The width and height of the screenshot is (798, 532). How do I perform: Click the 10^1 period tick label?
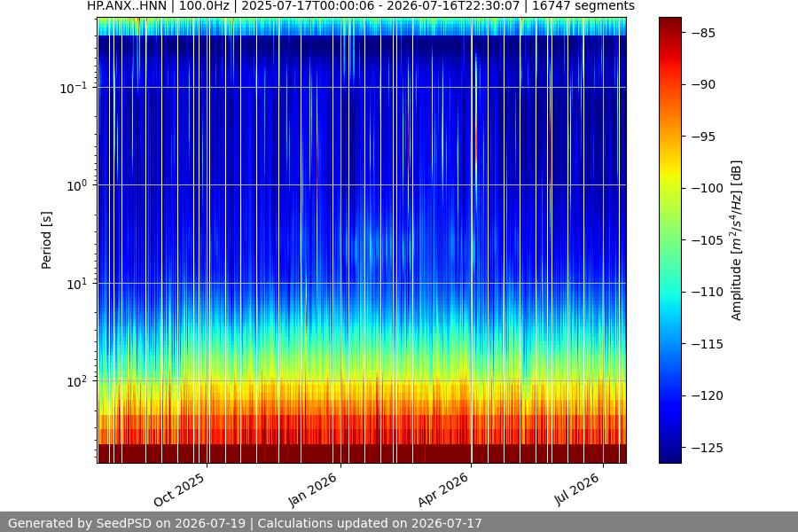pyautogui.click(x=77, y=284)
